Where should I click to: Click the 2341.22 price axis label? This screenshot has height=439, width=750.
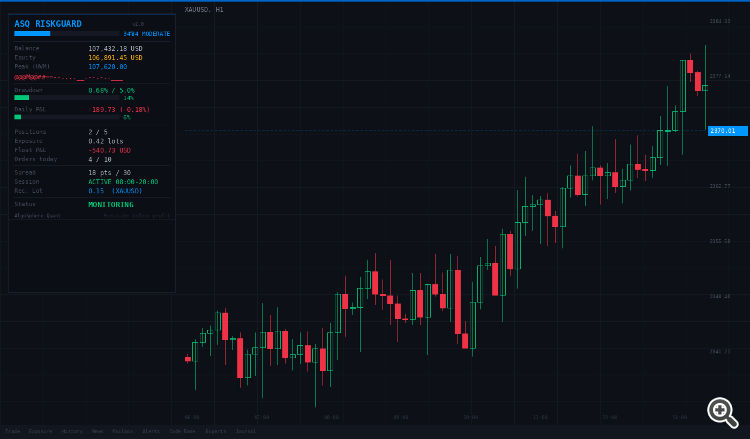click(720, 351)
